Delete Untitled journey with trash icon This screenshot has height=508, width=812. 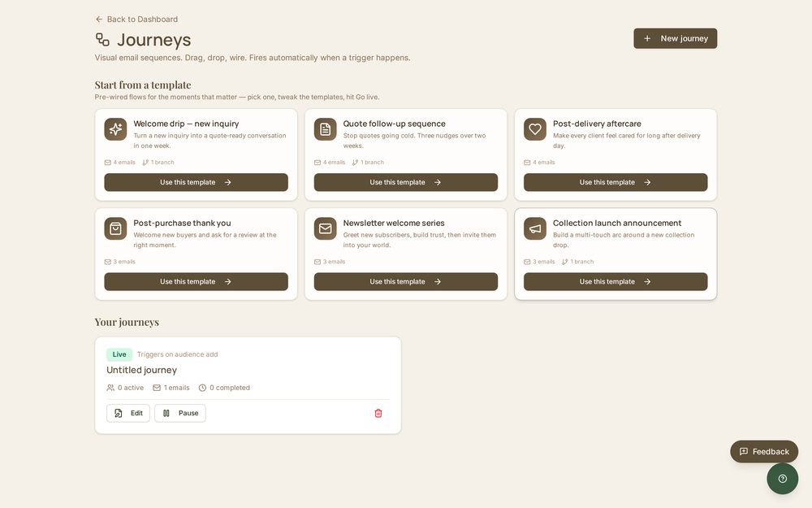tap(378, 413)
